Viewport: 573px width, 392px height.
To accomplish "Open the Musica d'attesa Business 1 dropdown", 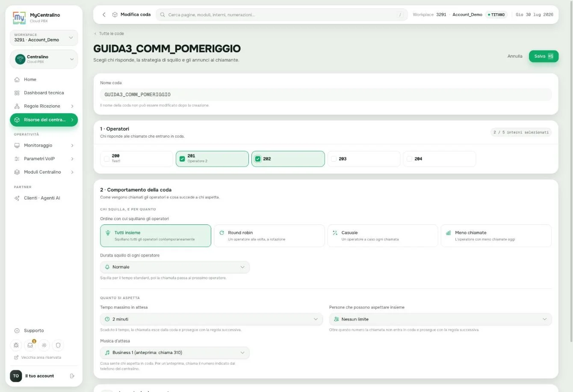I will 175,353.
